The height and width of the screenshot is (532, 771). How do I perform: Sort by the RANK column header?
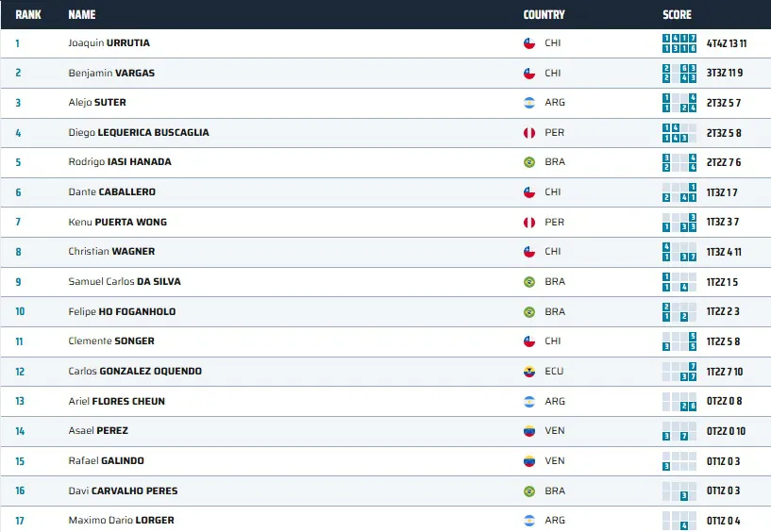(28, 15)
